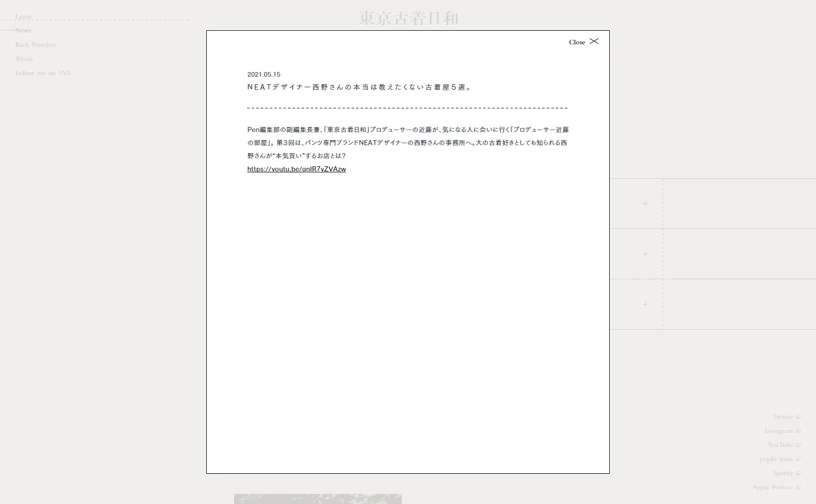Click the 東京古着日和 site logo

pos(408,19)
